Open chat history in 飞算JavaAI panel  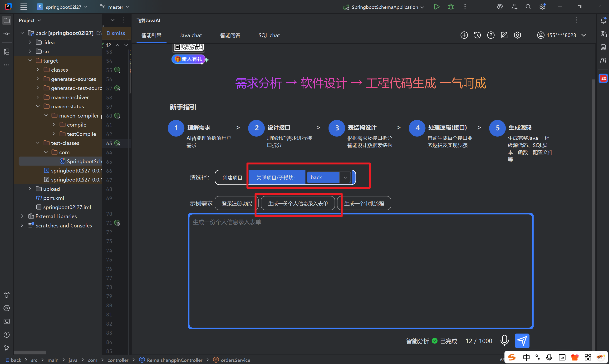tap(477, 35)
